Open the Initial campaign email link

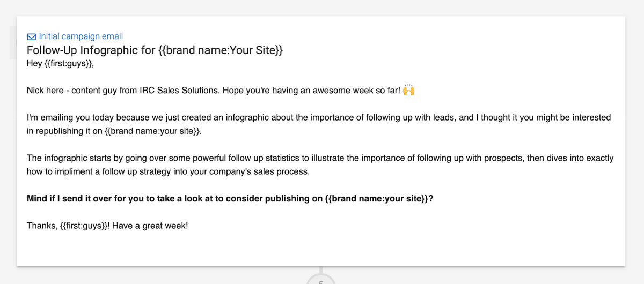pos(80,36)
